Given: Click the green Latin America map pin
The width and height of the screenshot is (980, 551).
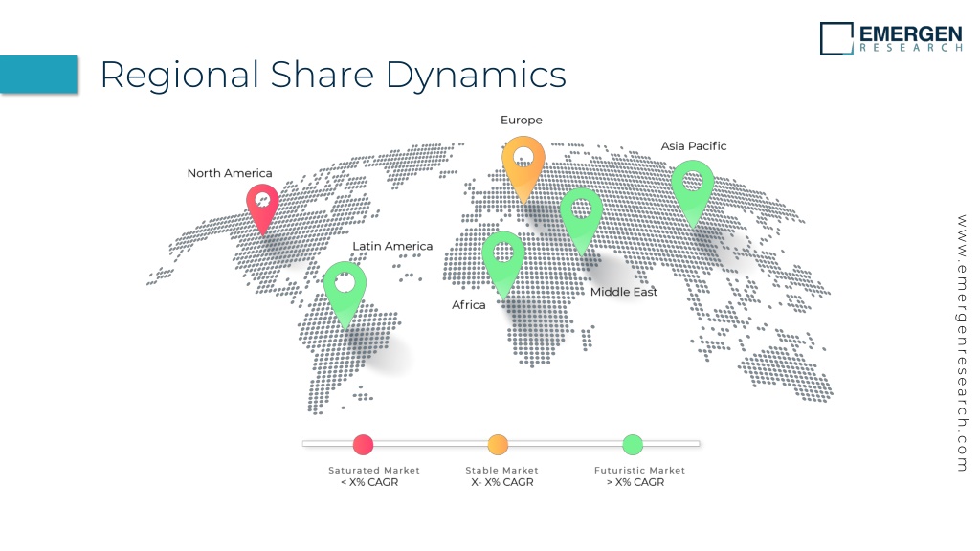Looking at the screenshot, I should [x=345, y=295].
